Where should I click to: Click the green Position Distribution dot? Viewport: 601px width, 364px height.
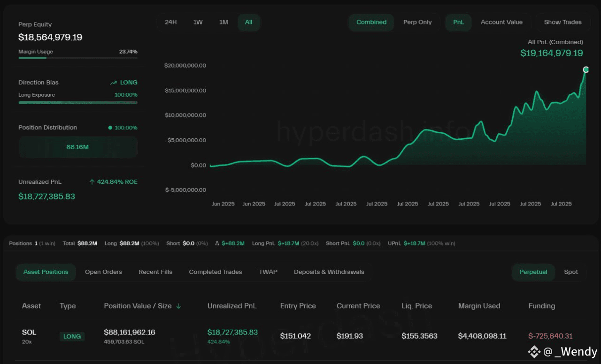coord(110,128)
